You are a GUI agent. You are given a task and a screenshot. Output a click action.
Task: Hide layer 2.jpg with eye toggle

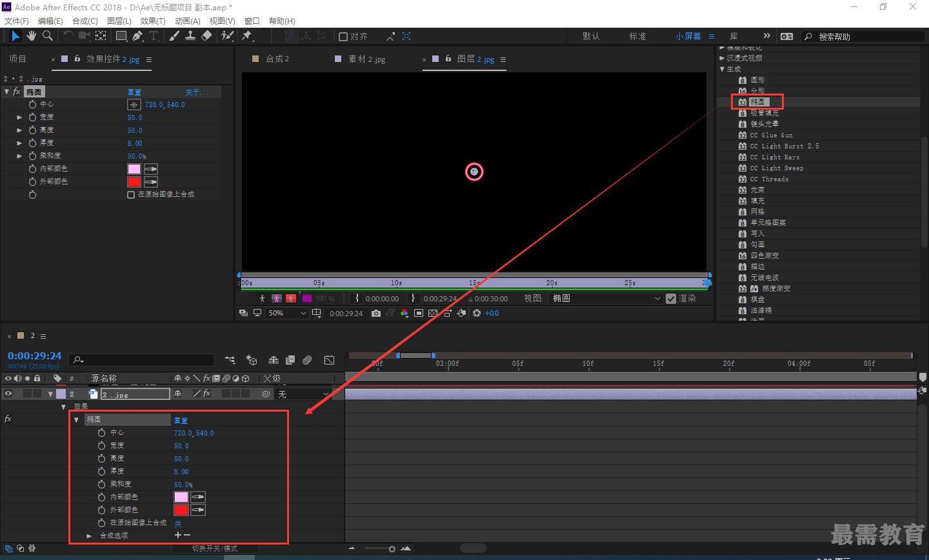click(8, 394)
